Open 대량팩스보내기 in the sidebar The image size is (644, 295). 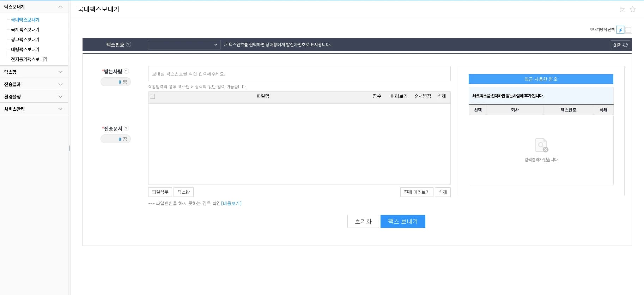(x=25, y=49)
